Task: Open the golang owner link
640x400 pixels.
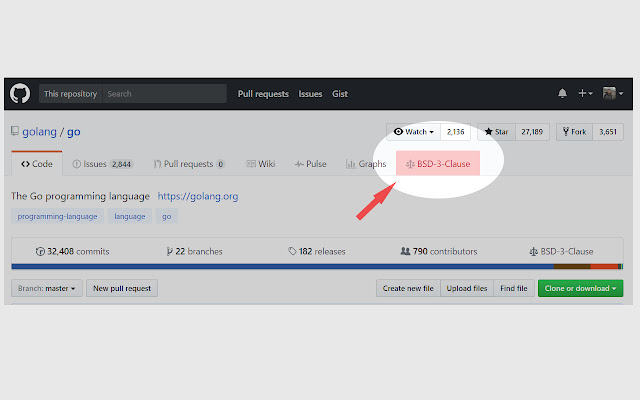Action: tap(39, 132)
